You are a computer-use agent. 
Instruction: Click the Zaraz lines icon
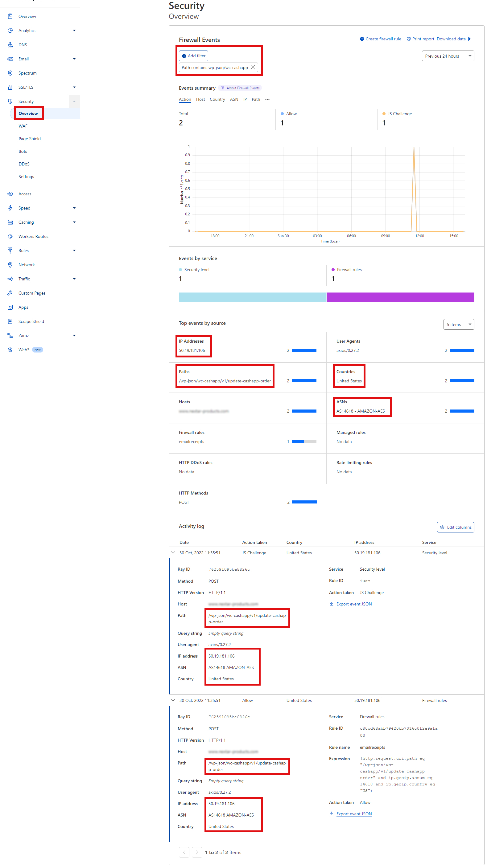10,335
